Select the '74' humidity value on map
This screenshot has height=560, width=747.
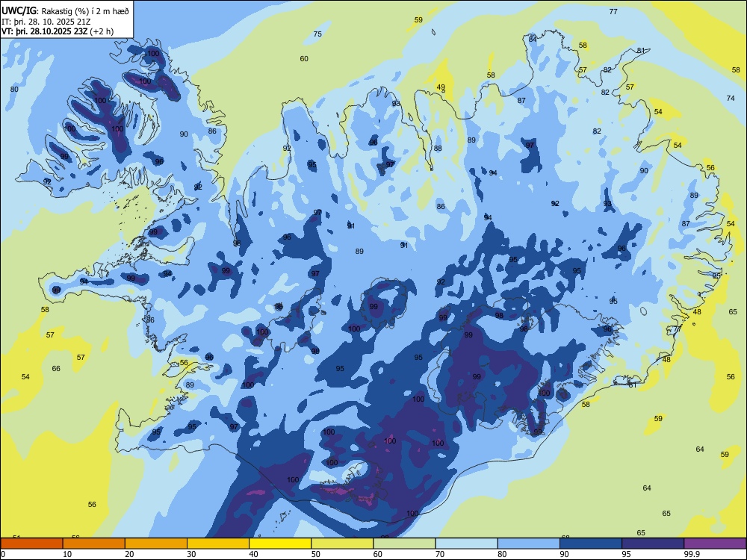point(731,98)
